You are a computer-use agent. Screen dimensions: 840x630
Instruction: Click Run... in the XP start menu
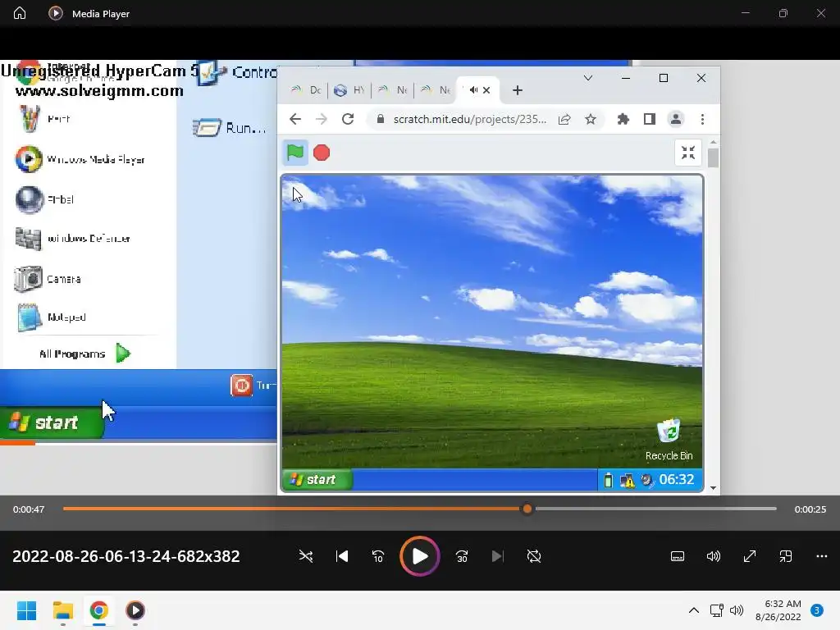pyautogui.click(x=230, y=128)
